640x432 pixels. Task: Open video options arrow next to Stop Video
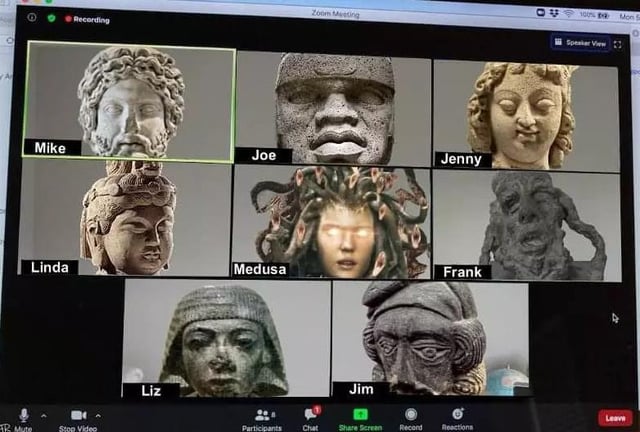[98, 416]
